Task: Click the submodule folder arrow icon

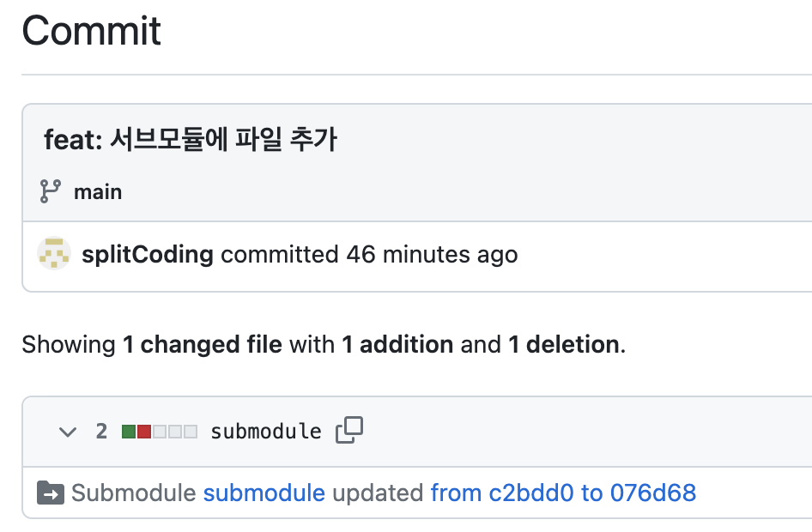Action: point(51,493)
